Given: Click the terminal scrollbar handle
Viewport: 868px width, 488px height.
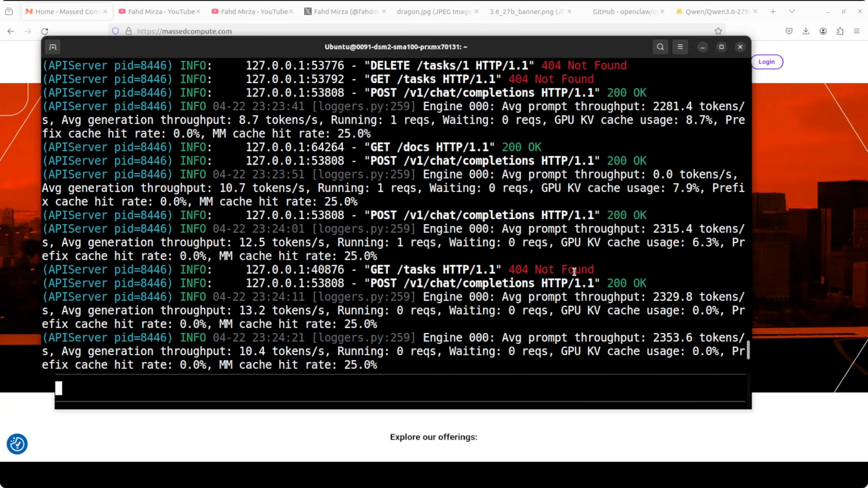Looking at the screenshot, I should (748, 350).
